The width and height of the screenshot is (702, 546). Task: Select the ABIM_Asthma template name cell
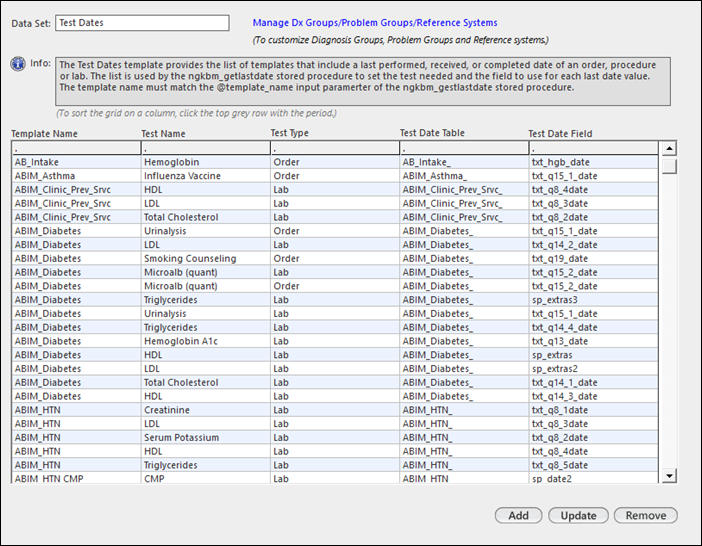pyautogui.click(x=76, y=176)
